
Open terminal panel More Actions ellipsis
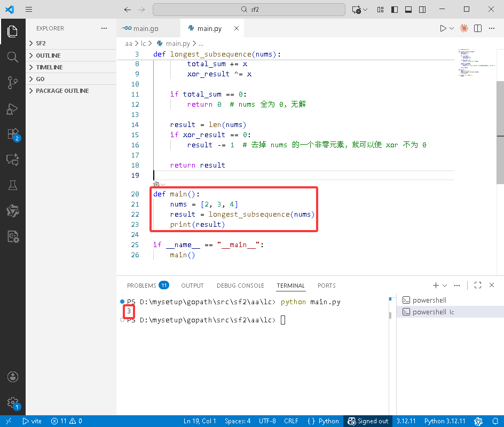pyautogui.click(x=457, y=286)
